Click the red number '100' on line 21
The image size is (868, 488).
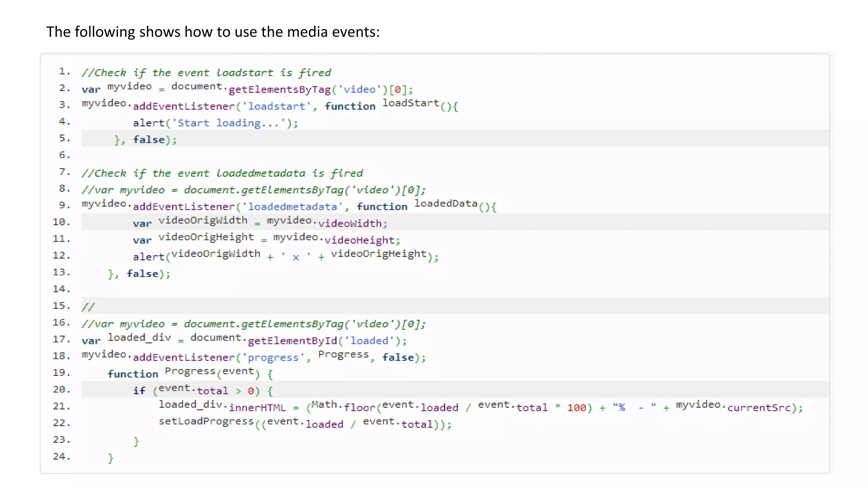[x=576, y=408]
